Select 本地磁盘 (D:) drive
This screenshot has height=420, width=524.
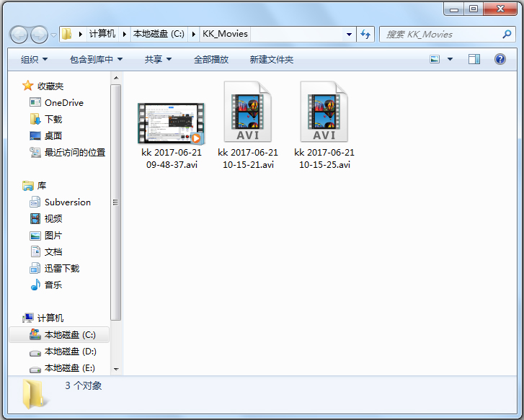70,352
